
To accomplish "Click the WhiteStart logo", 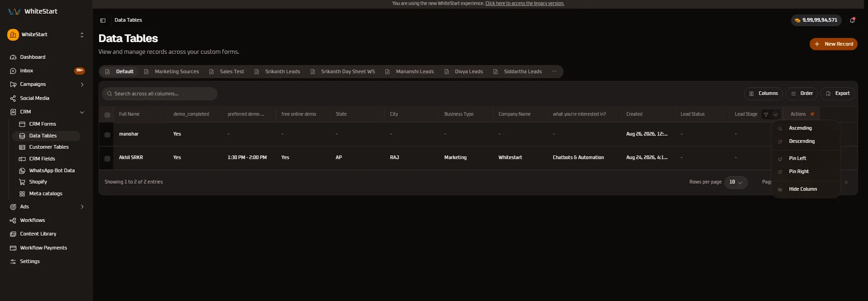I will tap(33, 11).
